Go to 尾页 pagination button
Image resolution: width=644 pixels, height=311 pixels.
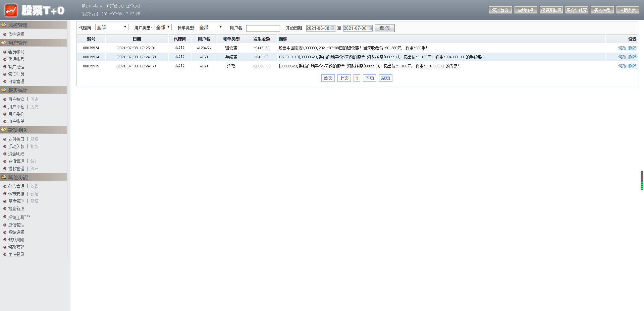point(386,78)
